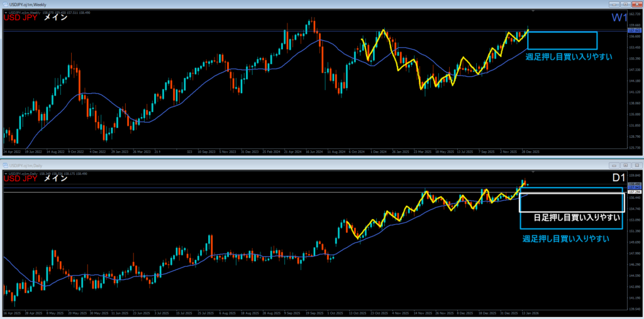
Task: Click the blue 157.943 price tag on weekly chart
Action: click(x=633, y=30)
